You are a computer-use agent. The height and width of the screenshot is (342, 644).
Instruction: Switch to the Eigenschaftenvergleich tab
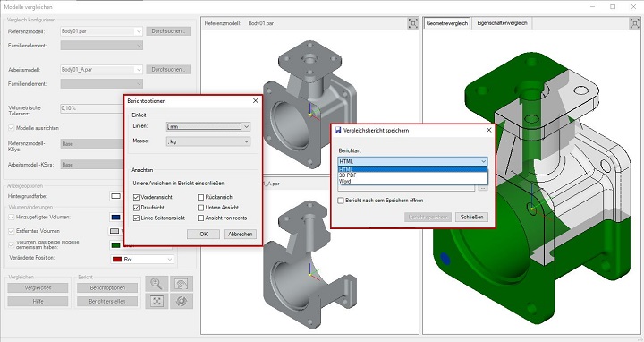point(502,23)
